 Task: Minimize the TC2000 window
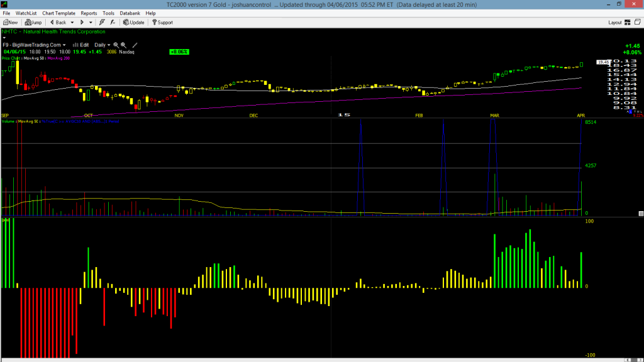click(608, 4)
